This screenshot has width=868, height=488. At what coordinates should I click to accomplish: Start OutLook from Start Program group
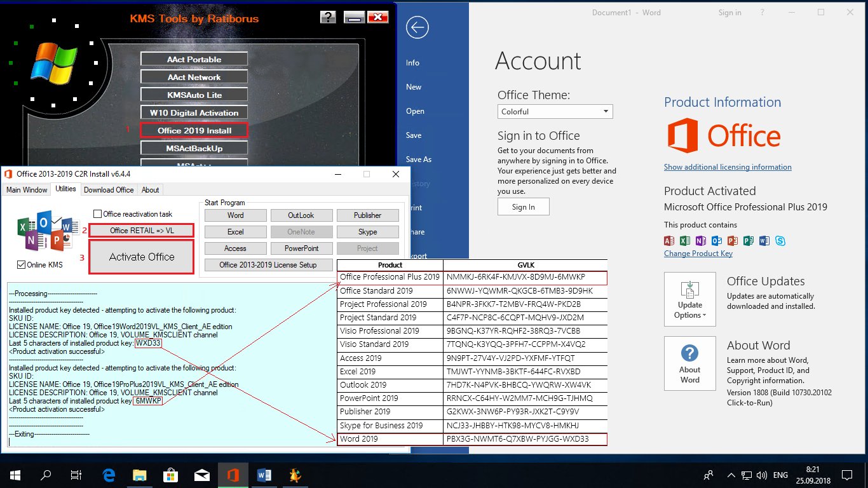(301, 215)
